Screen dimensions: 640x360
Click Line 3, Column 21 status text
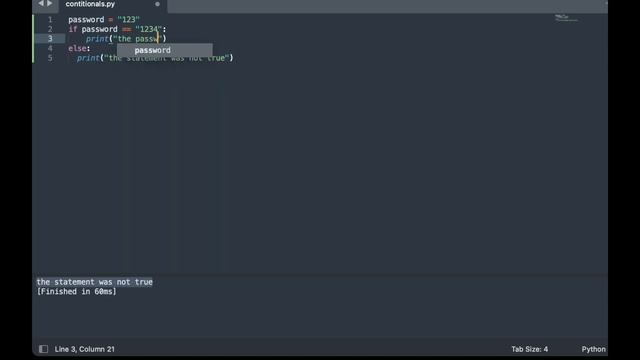(84, 349)
